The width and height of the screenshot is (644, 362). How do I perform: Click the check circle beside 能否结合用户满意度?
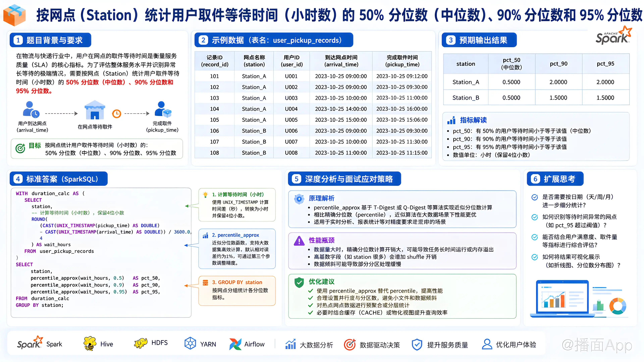[x=534, y=237]
